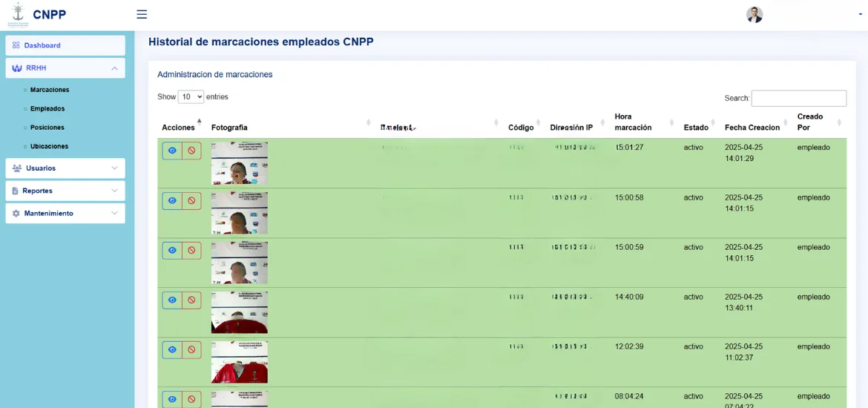The width and height of the screenshot is (868, 408).
Task: View the 15:00:58 marcación with eye icon
Action: (x=172, y=200)
